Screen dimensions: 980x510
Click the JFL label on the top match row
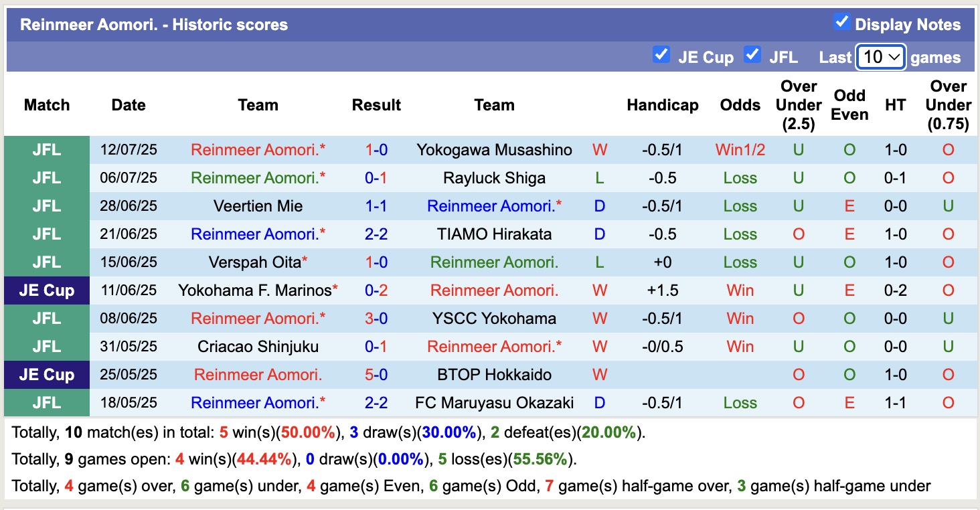coord(46,149)
